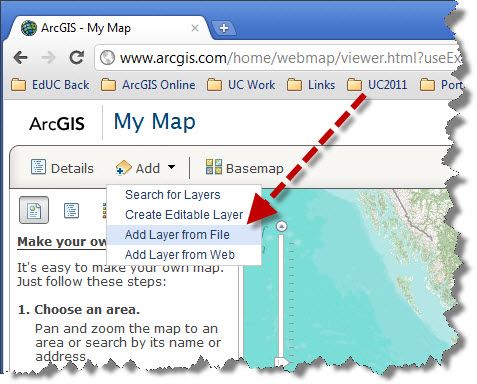Choose Add Layer from Web
Viewport: 477px width, 384px height.
180,255
